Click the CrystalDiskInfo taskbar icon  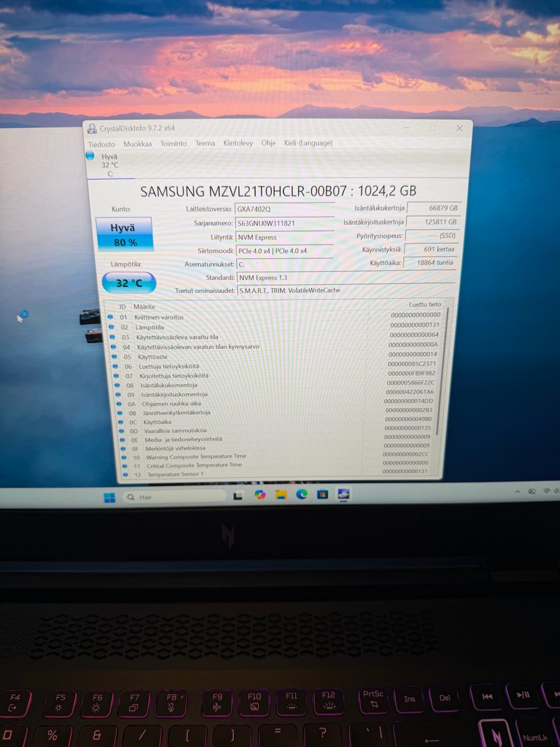pos(343,494)
